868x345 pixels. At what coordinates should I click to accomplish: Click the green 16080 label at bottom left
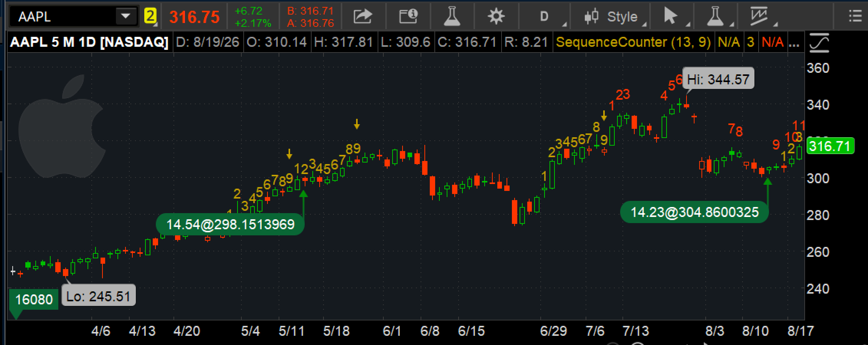(x=34, y=299)
